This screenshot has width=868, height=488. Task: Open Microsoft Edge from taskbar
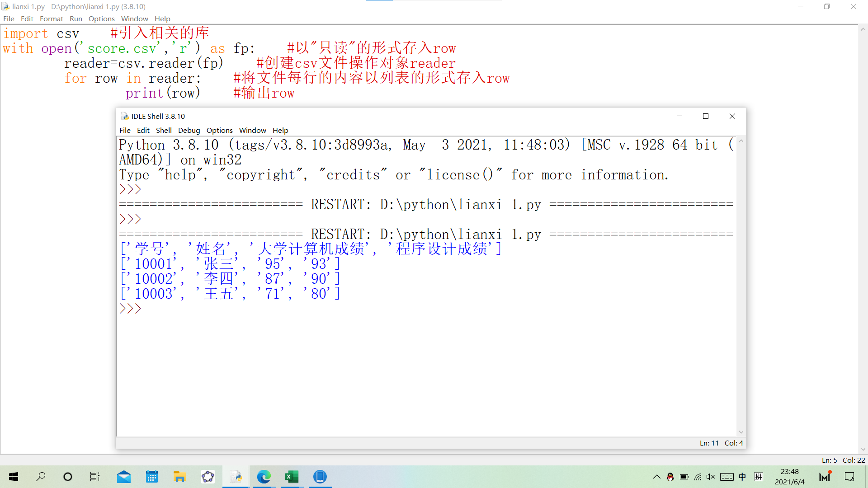tap(264, 477)
